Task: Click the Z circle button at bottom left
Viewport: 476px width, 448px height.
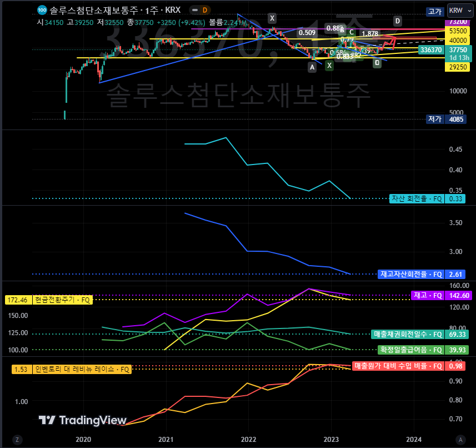Action: (17, 440)
